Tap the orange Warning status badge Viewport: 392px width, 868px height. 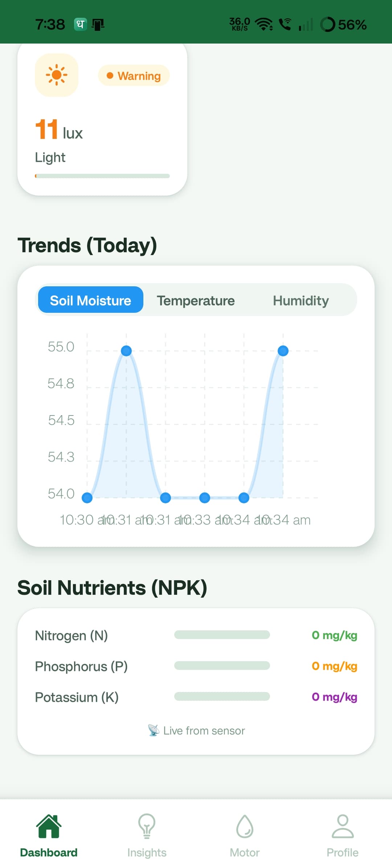click(134, 75)
